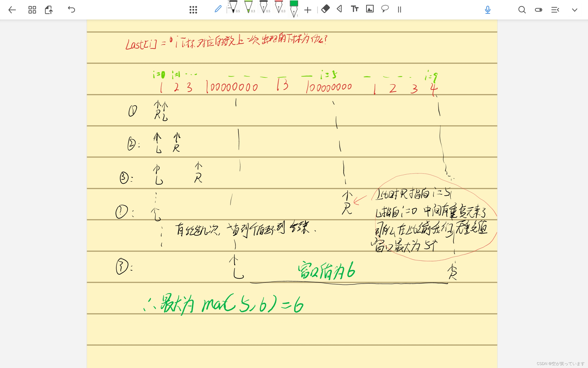Select the blue pencil writing mode
This screenshot has height=368, width=588.
click(218, 9)
